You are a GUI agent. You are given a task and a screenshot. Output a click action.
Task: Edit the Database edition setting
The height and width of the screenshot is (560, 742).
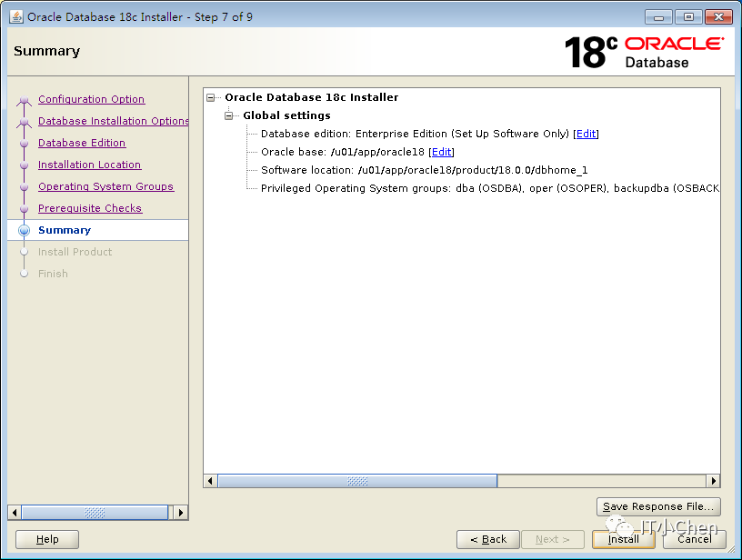click(x=586, y=134)
